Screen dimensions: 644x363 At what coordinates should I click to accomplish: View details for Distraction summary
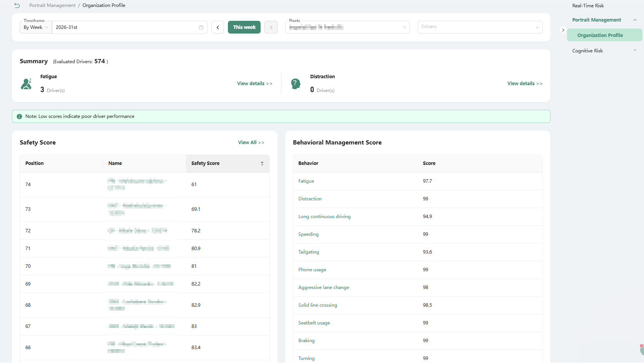coord(525,84)
